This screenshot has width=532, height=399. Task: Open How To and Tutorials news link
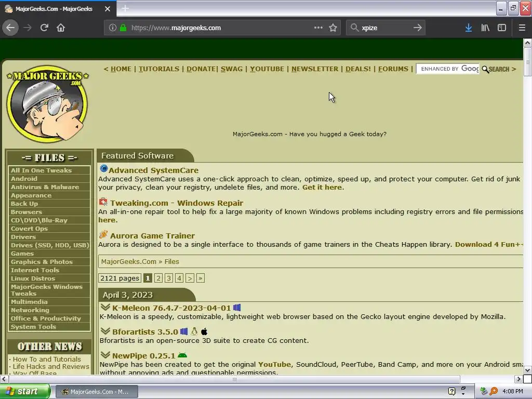coord(47,359)
